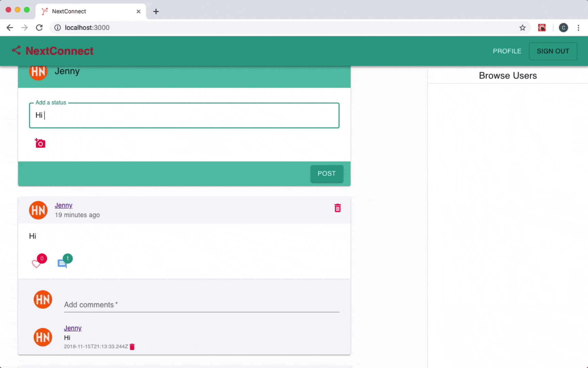The height and width of the screenshot is (368, 588).
Task: Open Chrome three-dot menu
Action: pyautogui.click(x=578, y=28)
